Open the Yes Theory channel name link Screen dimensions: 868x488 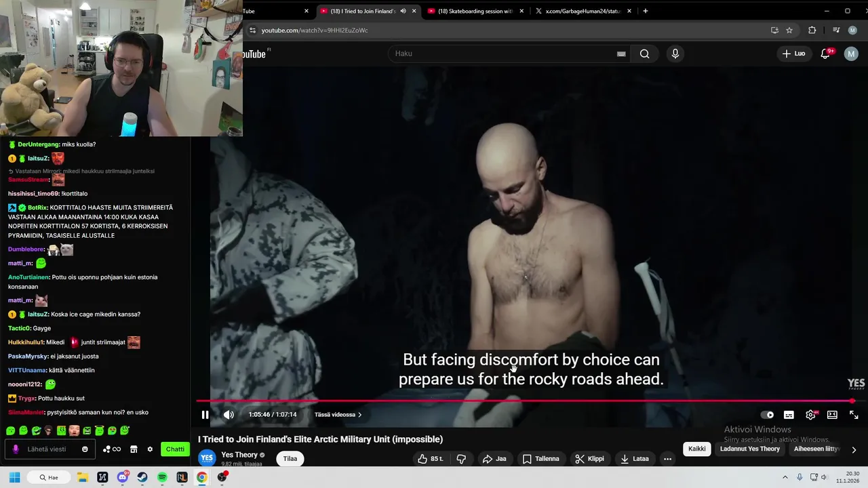coord(239,455)
